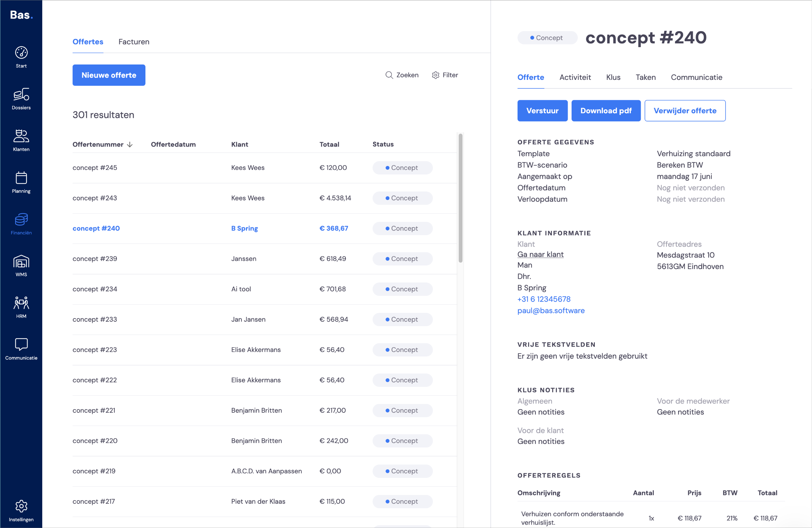
Task: Click the Download pdf button
Action: 606,111
